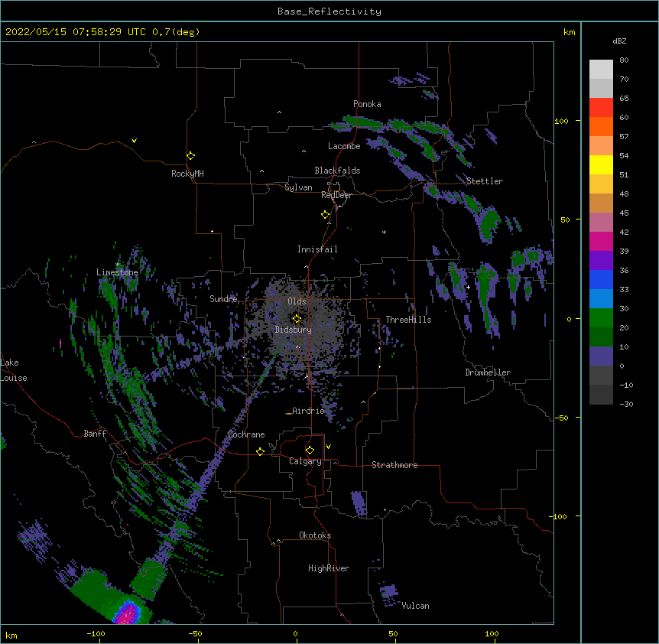The image size is (659, 644).
Task: Click the Okotoks city label
Action: click(315, 535)
